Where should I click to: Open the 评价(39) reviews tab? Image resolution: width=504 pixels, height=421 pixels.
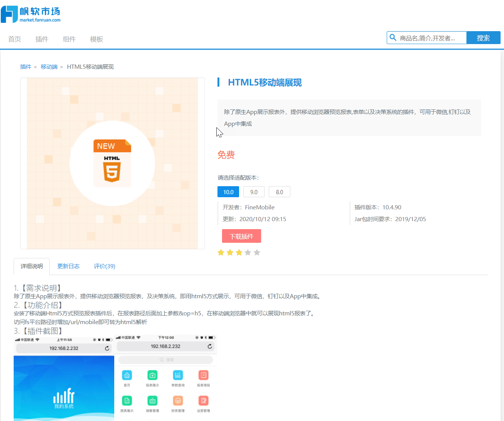pos(104,266)
